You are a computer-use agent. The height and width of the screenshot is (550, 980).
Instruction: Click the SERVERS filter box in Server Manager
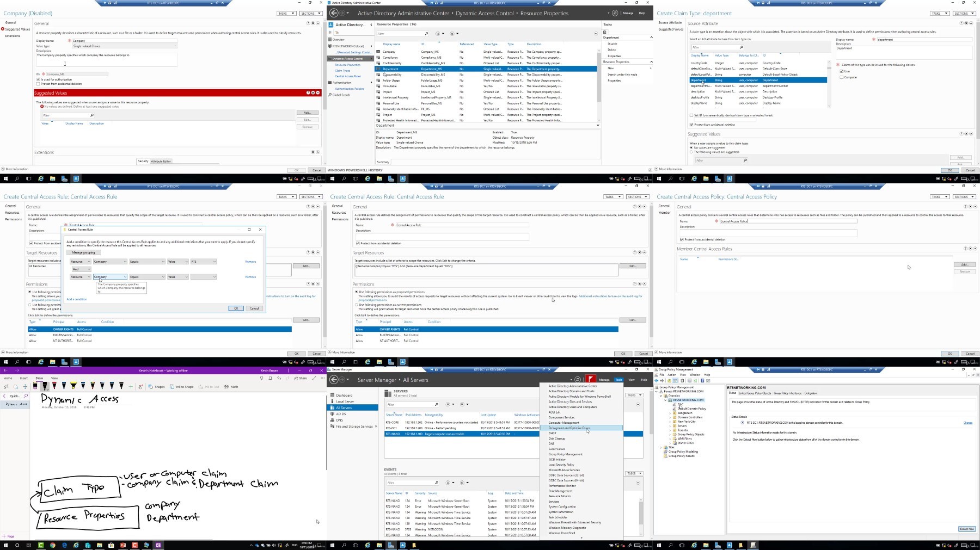coord(412,404)
